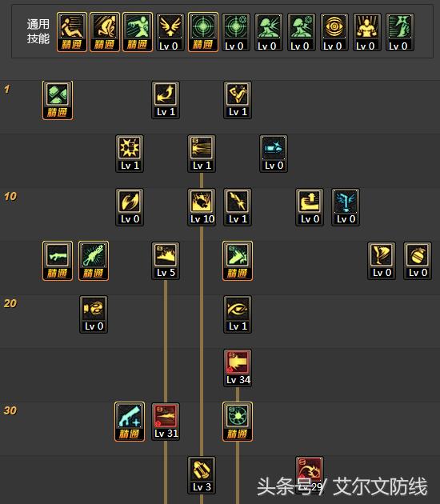Click the bullet shells skill at Lv 3
This screenshot has height=504, width=440.
coord(202,475)
